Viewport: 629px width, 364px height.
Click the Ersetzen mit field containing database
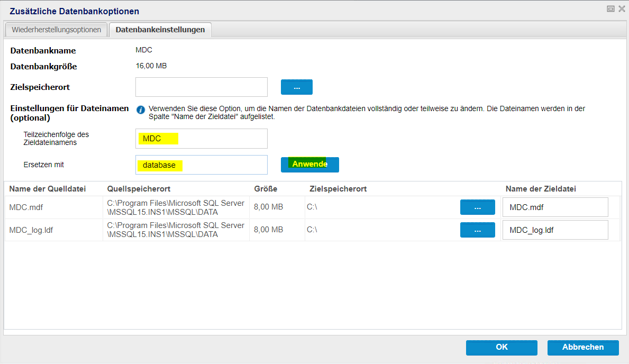click(201, 165)
